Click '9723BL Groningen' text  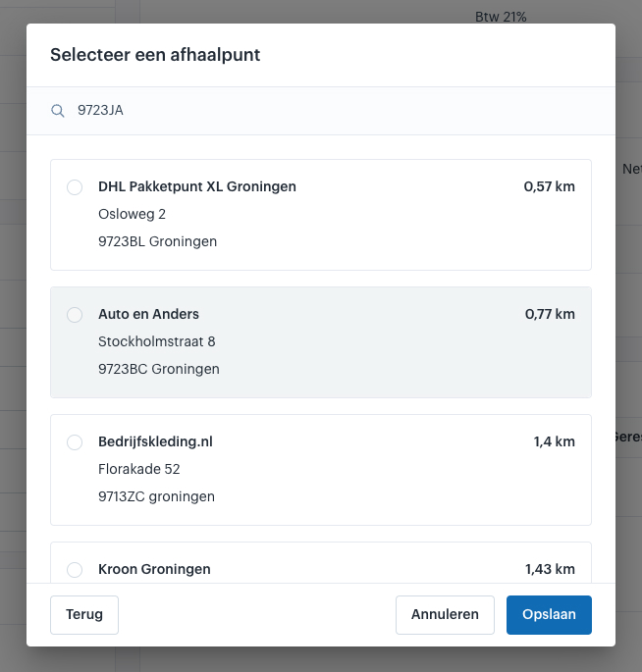tap(157, 241)
